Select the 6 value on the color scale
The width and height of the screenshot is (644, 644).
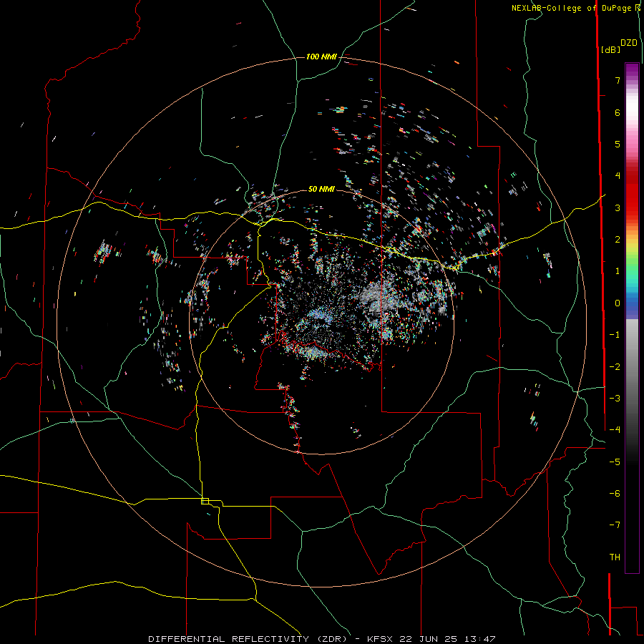[618, 112]
